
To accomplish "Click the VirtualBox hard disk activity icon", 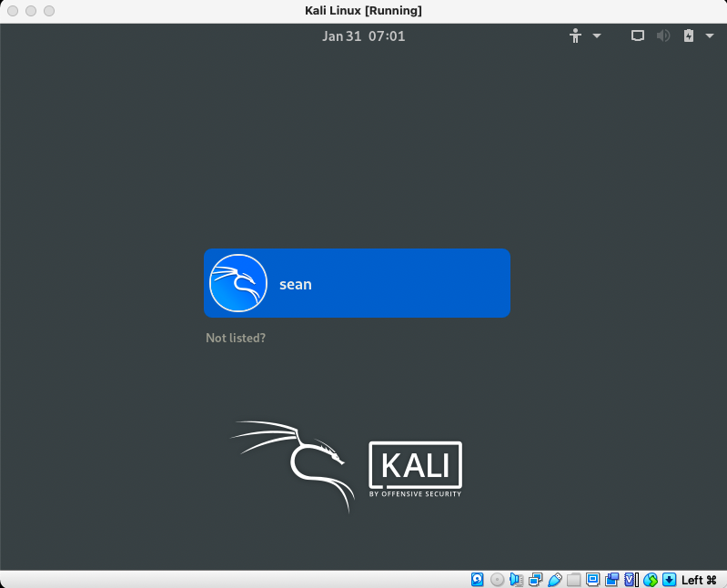I will pos(477,579).
